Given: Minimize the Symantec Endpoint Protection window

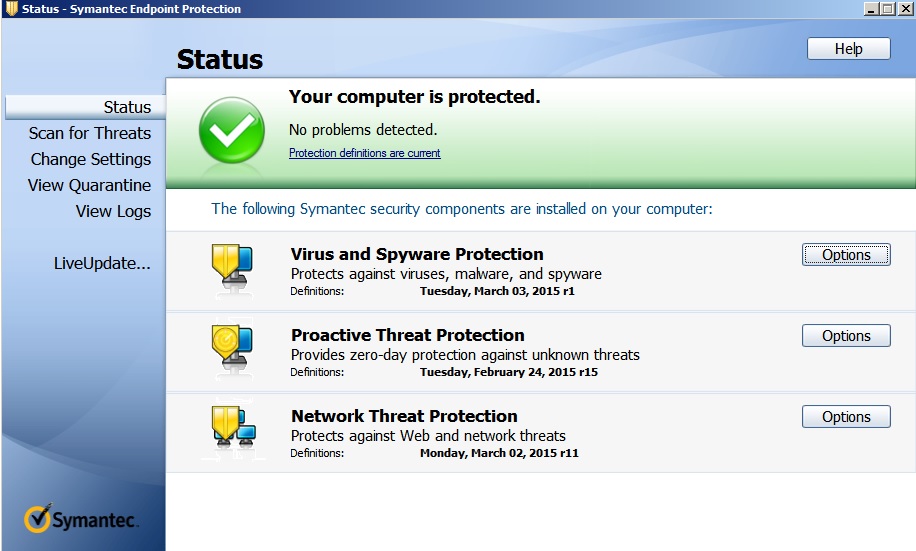Looking at the screenshot, I should 871,8.
